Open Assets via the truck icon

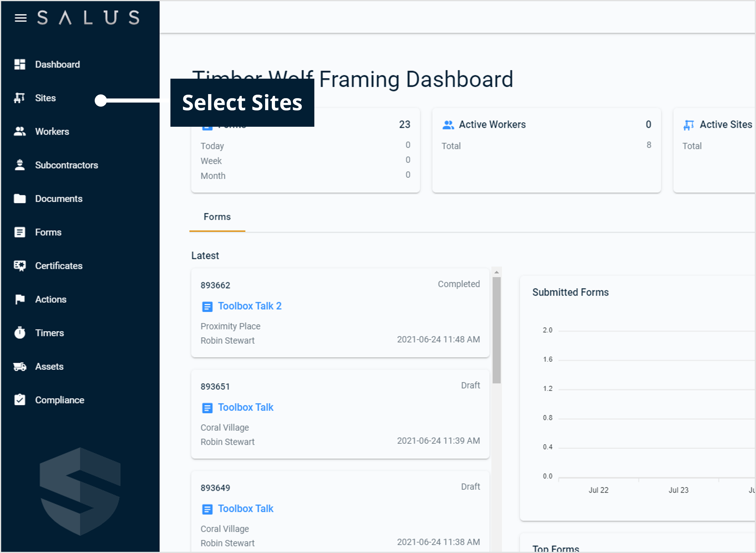20,366
